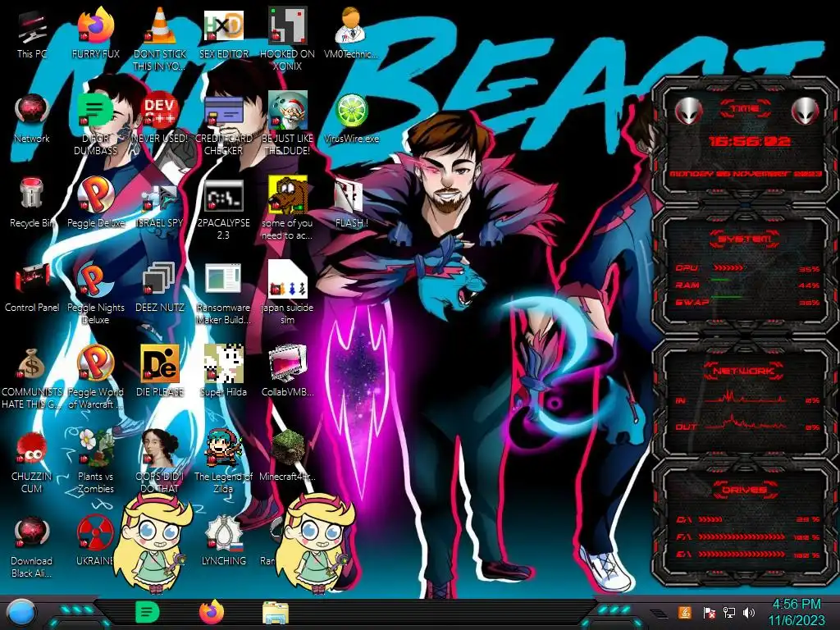
Task: Open the green document app in taskbar
Action: pyautogui.click(x=148, y=612)
